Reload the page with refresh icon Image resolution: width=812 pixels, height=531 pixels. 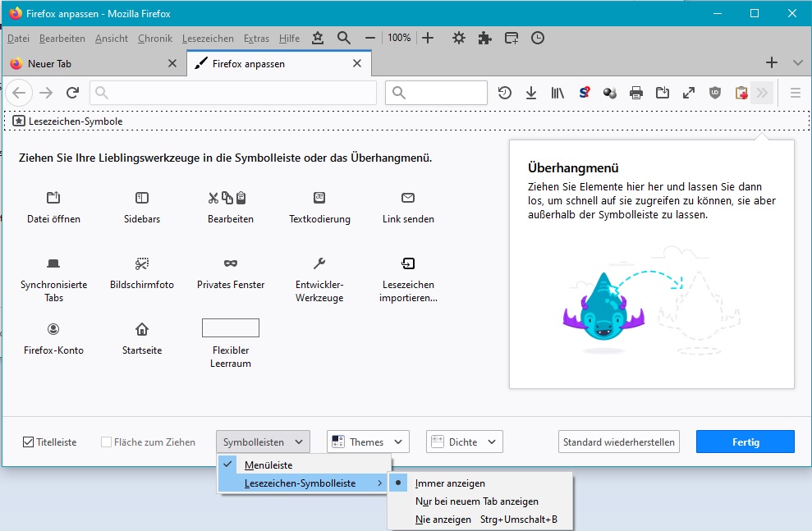pos(72,93)
